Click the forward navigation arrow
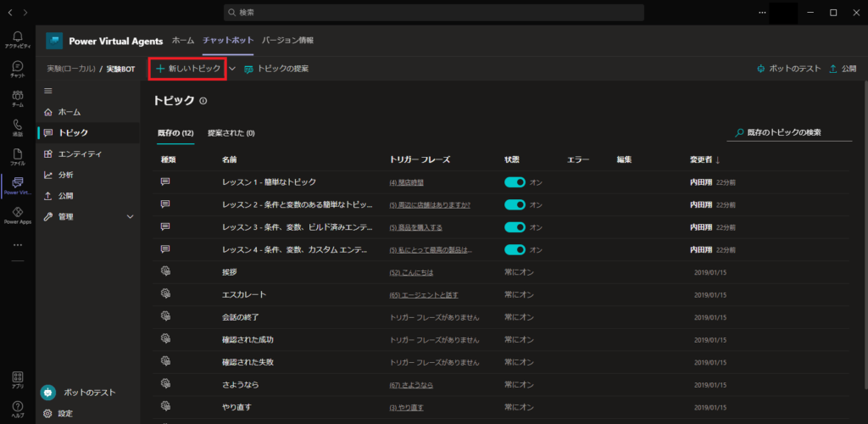Viewport: 868px width, 424px height. (x=25, y=12)
